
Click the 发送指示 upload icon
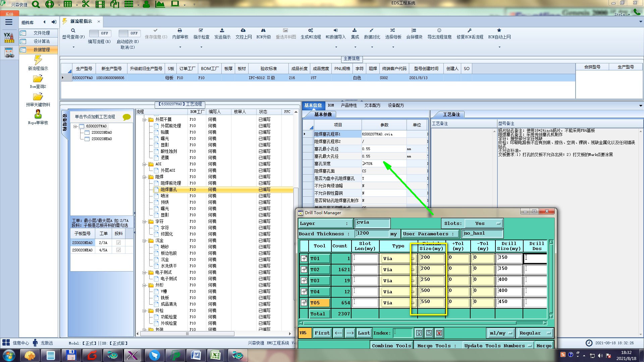(x=222, y=31)
